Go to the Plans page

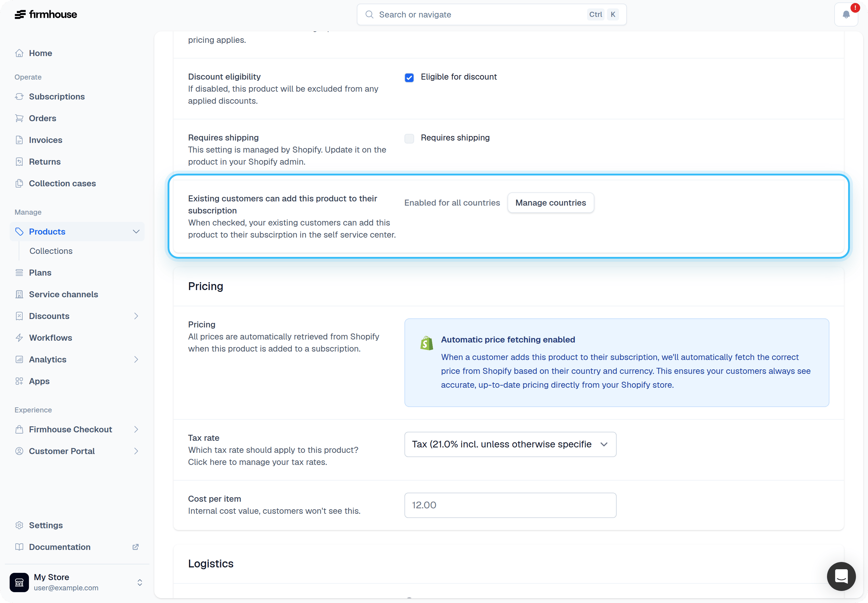tap(77, 273)
